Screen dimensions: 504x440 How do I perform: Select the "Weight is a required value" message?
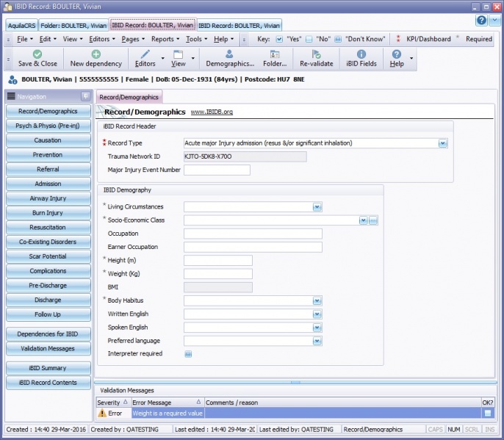[168, 414]
